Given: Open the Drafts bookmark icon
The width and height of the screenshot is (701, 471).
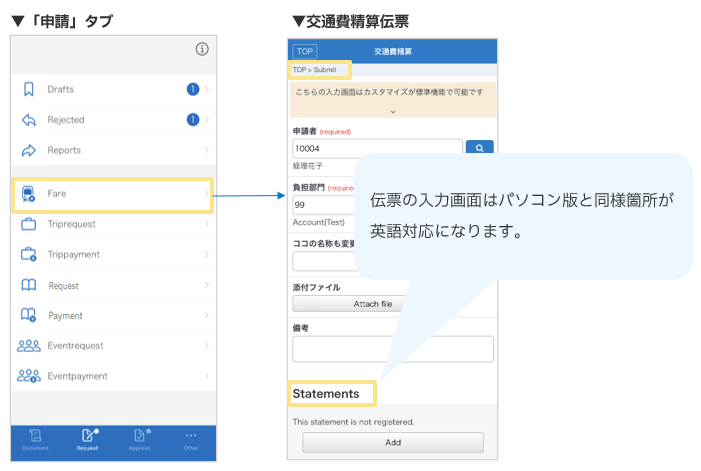Looking at the screenshot, I should coord(29,89).
